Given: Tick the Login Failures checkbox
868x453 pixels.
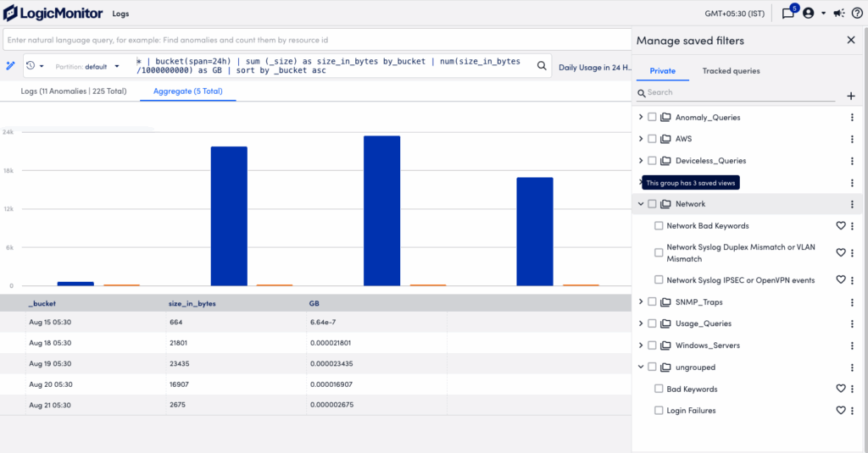Looking at the screenshot, I should pyautogui.click(x=659, y=411).
